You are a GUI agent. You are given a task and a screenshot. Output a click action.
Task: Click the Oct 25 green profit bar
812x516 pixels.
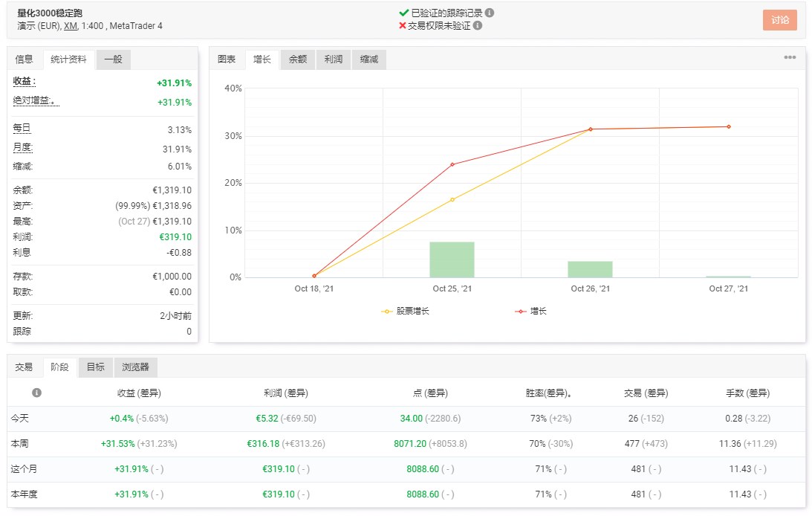coord(452,259)
